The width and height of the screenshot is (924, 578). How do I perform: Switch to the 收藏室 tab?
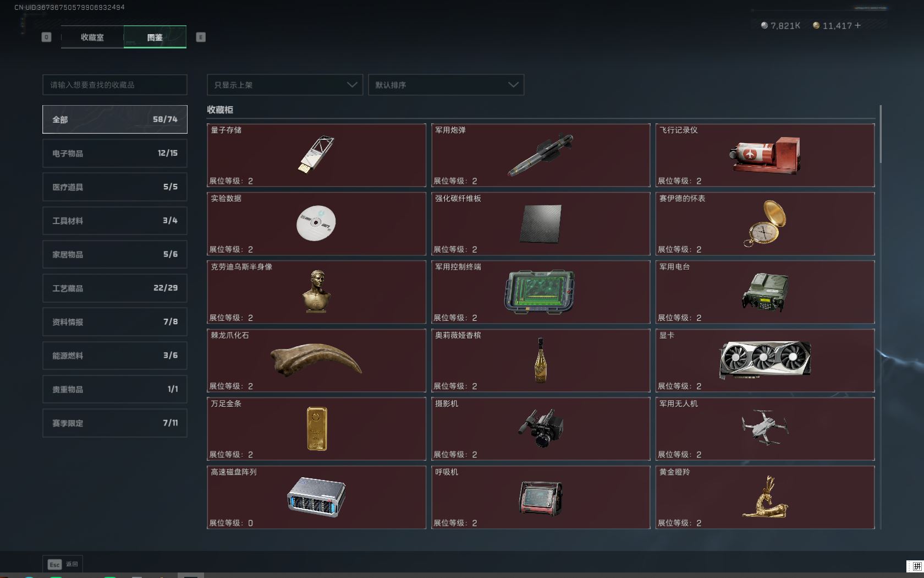92,37
